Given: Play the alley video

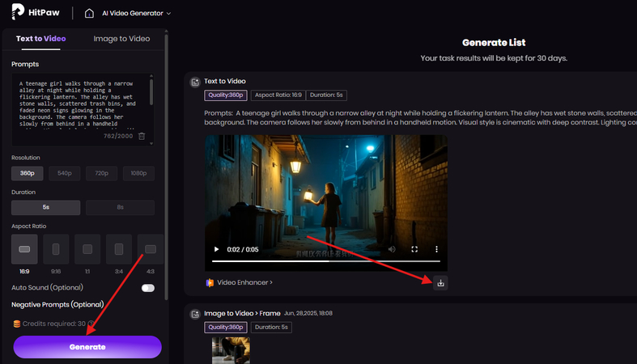Looking at the screenshot, I should click(x=217, y=249).
